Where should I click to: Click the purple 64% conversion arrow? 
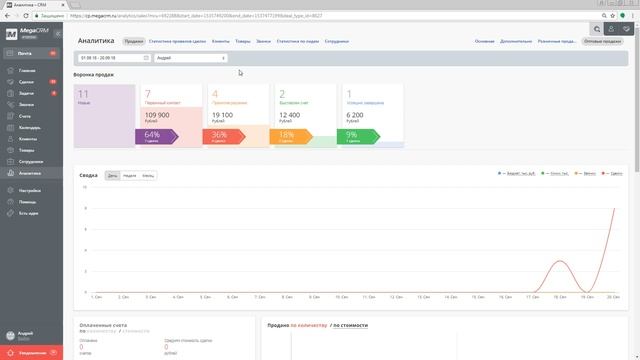coord(156,136)
